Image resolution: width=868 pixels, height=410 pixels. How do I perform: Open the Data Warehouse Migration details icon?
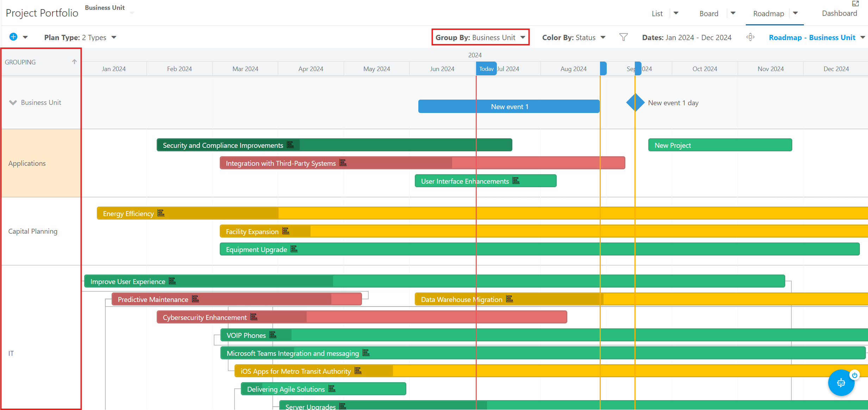click(510, 299)
